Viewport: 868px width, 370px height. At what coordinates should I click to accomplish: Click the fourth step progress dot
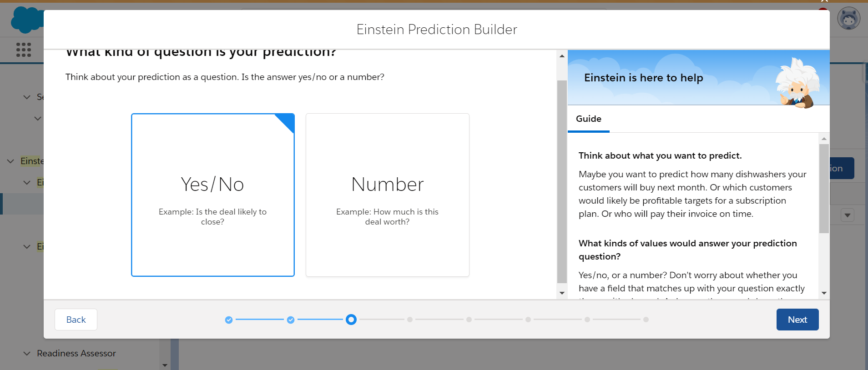(x=410, y=320)
